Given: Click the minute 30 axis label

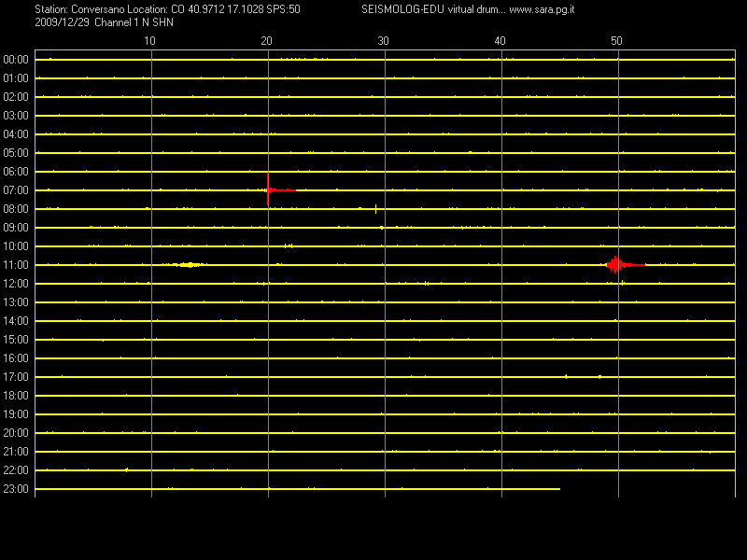Looking at the screenshot, I should pyautogui.click(x=383, y=41).
